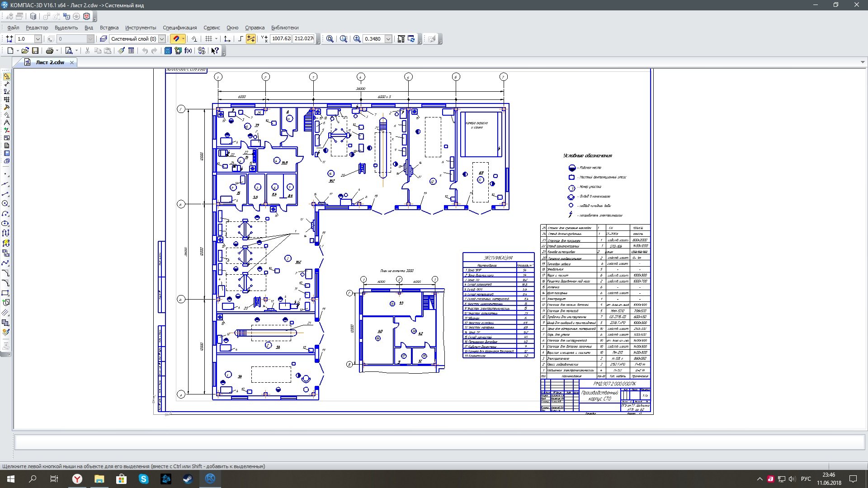Toggle the grid display button

tap(208, 39)
